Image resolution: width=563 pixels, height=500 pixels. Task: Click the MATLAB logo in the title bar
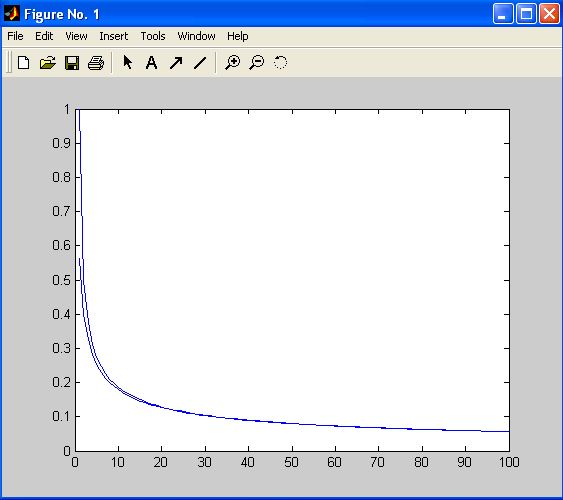[x=12, y=14]
